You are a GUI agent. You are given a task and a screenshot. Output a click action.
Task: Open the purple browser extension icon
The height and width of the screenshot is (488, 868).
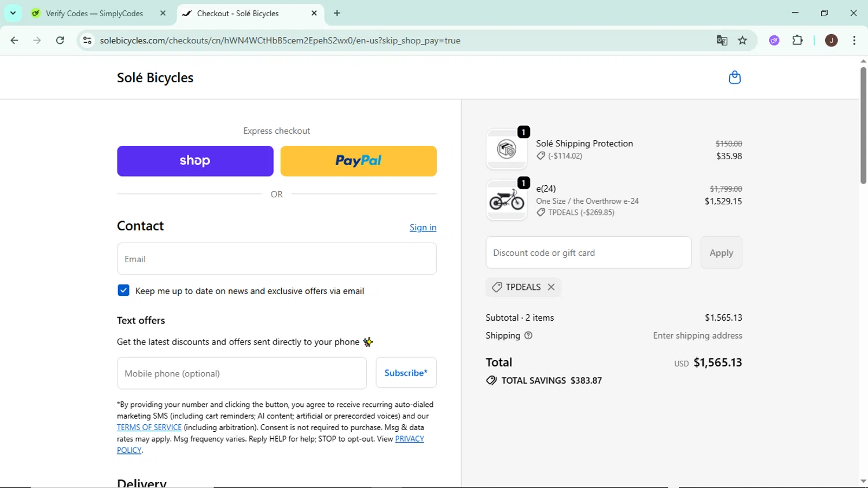click(774, 41)
